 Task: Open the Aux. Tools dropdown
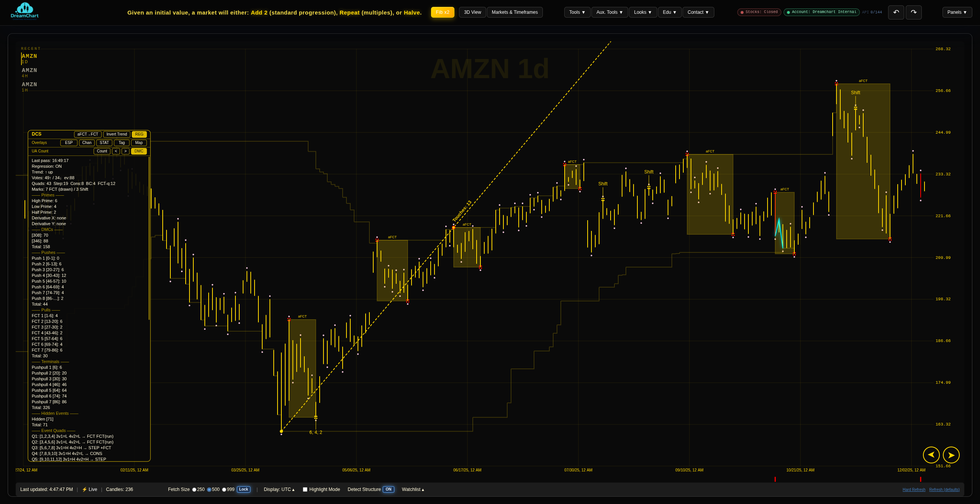click(609, 12)
